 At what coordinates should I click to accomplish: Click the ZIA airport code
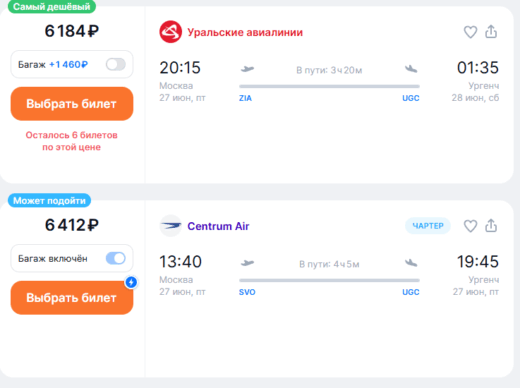click(x=245, y=98)
